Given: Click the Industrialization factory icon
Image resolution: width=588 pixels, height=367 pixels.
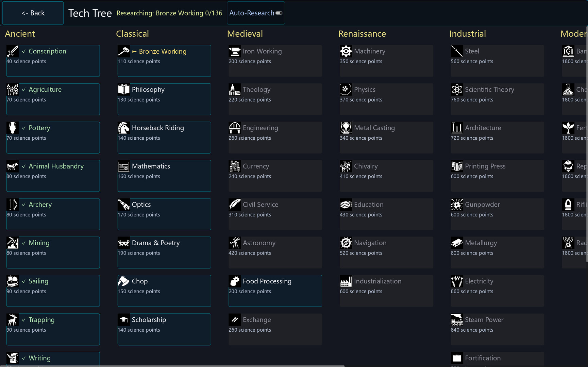Looking at the screenshot, I should click(346, 281).
